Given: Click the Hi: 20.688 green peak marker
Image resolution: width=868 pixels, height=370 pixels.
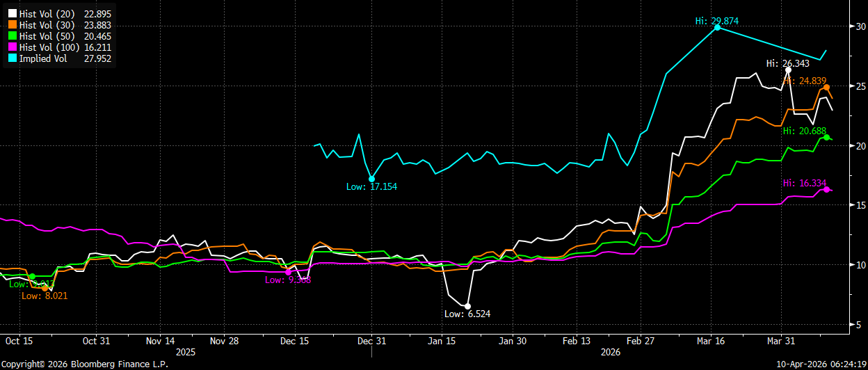Looking at the screenshot, I should [826, 137].
